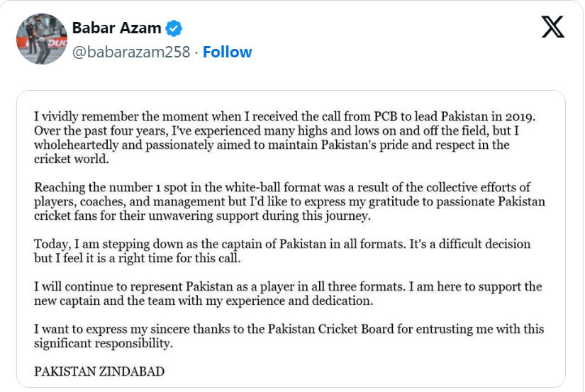Click the words "significant responsibility." in the statement
The width and height of the screenshot is (585, 392).
104,343
